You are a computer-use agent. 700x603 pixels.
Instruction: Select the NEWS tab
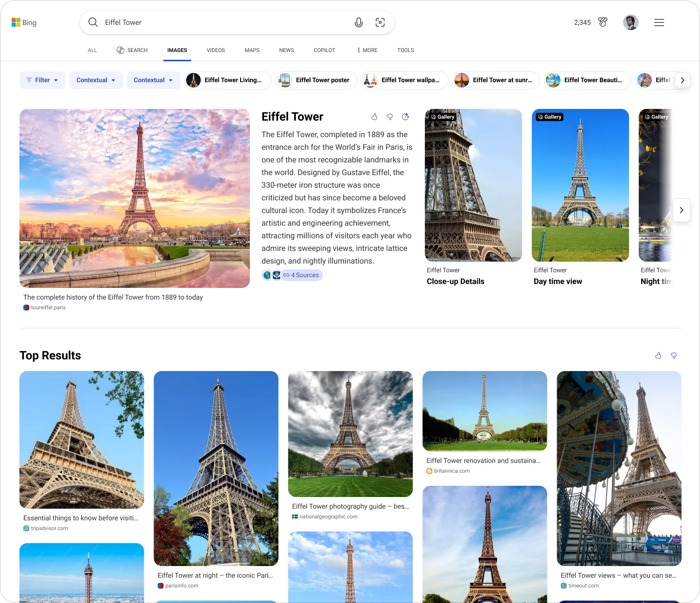(286, 50)
